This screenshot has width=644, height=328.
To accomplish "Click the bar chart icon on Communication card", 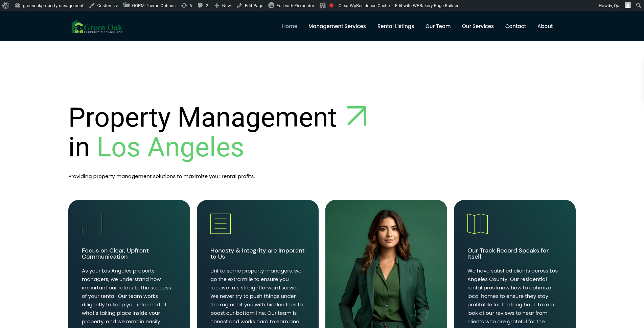I will (92, 224).
